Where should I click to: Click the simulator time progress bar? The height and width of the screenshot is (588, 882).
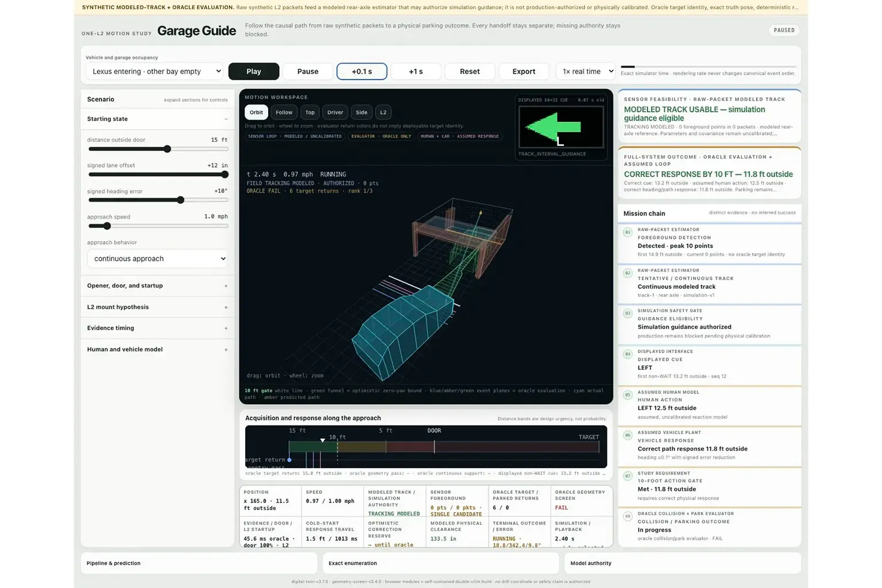click(x=708, y=67)
